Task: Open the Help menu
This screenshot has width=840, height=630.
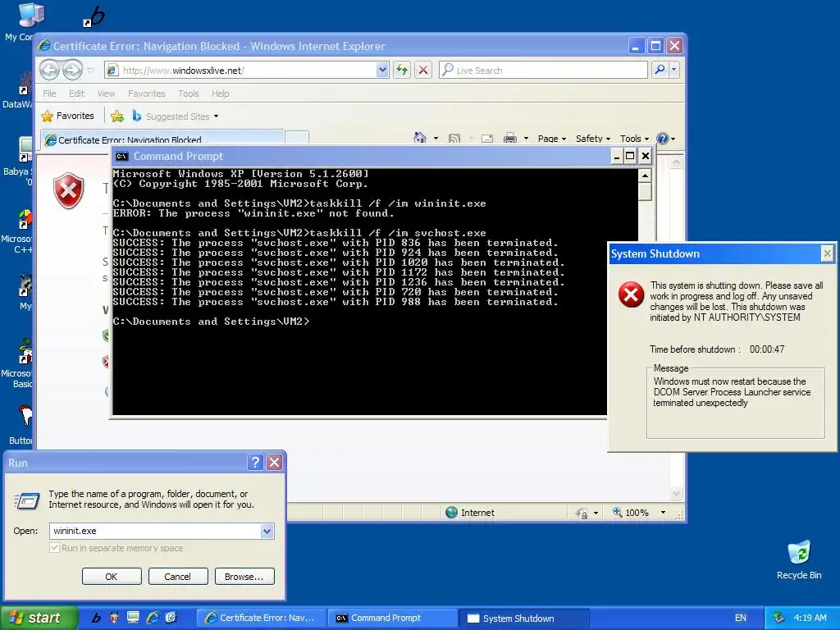Action: pos(220,94)
